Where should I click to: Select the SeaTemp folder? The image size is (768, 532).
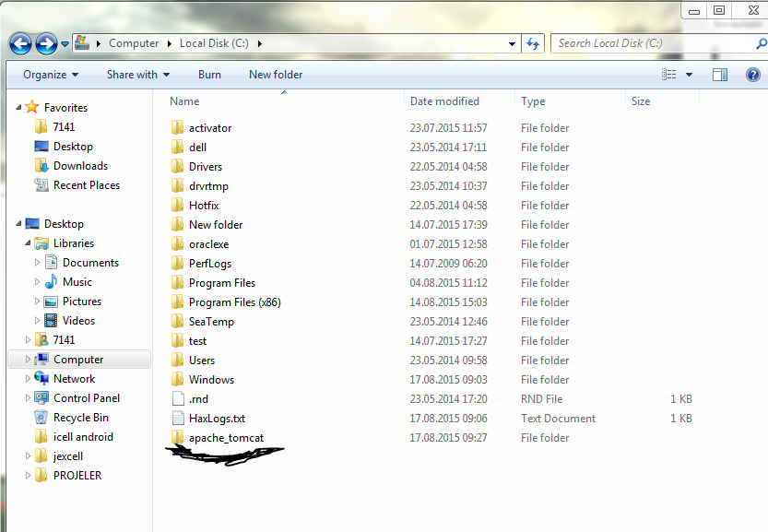pos(203,322)
